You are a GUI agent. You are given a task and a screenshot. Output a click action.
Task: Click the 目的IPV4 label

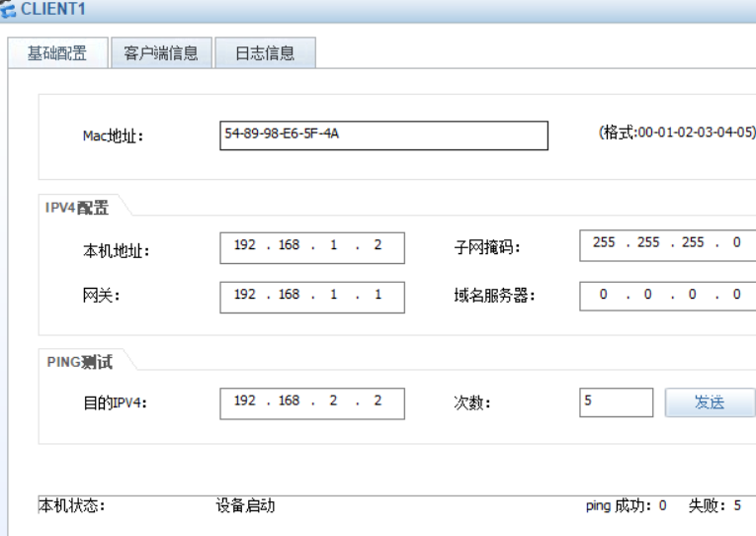click(x=116, y=402)
